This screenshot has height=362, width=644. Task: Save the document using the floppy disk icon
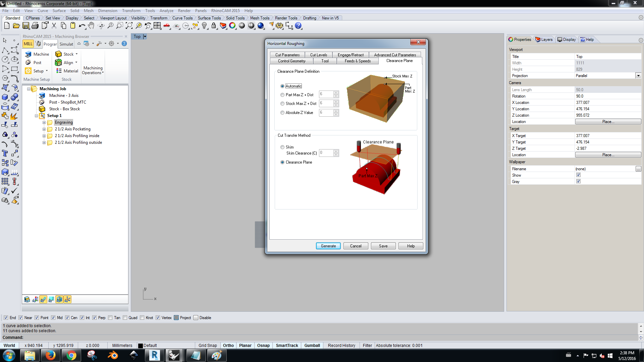(x=25, y=26)
